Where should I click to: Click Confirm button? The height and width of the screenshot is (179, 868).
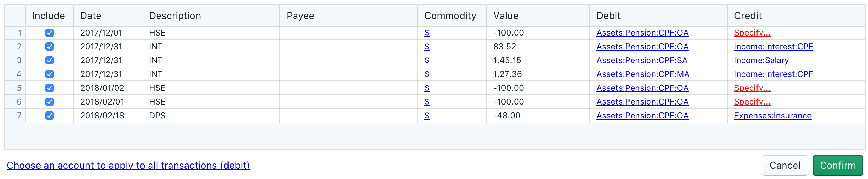tap(837, 165)
